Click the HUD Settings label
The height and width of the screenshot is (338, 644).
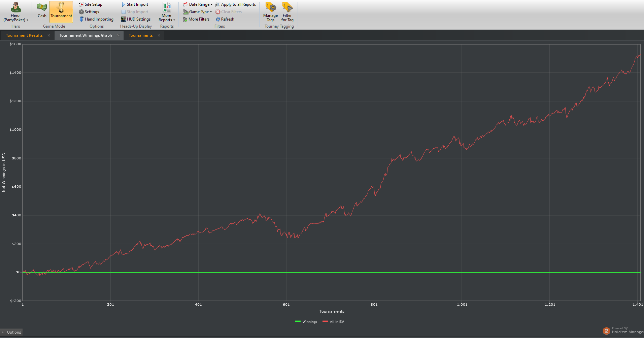pyautogui.click(x=139, y=19)
